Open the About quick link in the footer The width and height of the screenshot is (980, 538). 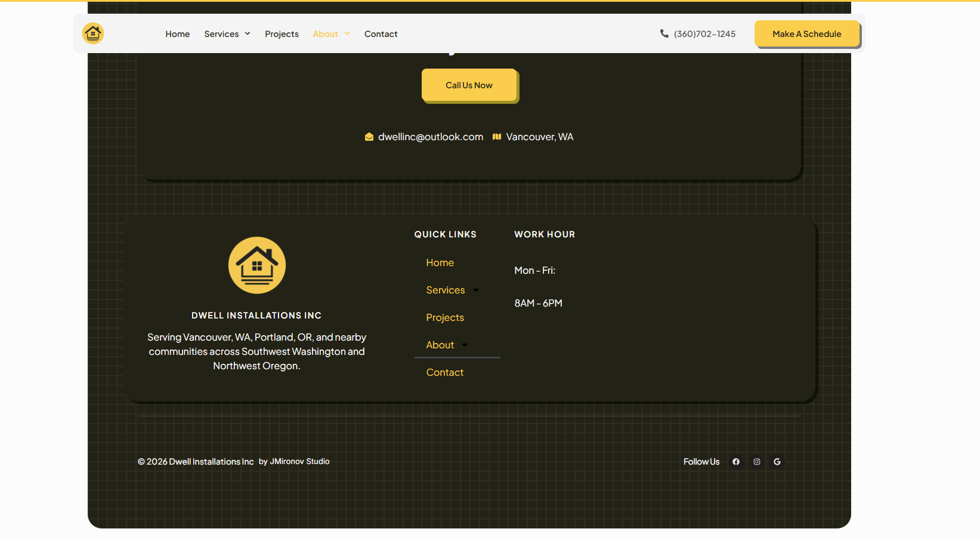[440, 345]
